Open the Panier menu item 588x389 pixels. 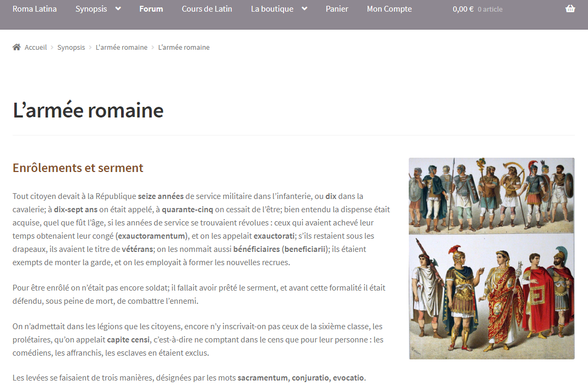[337, 9]
